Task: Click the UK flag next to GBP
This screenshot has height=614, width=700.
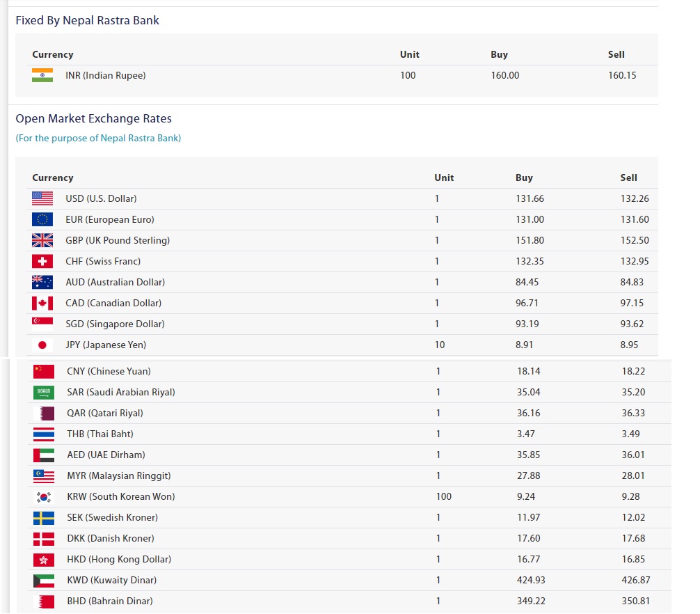Action: point(42,240)
